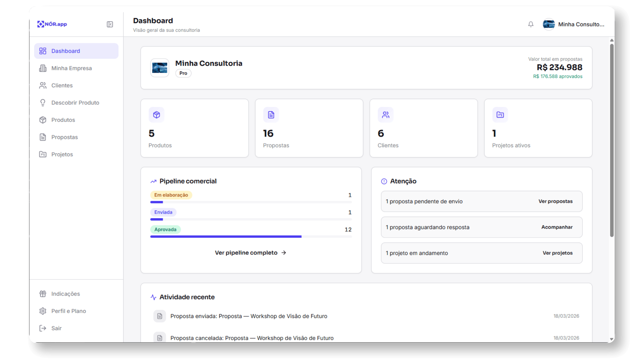Viewport: 644px width, 362px height.
Task: Open Perfil e Plano settings
Action: pyautogui.click(x=68, y=311)
